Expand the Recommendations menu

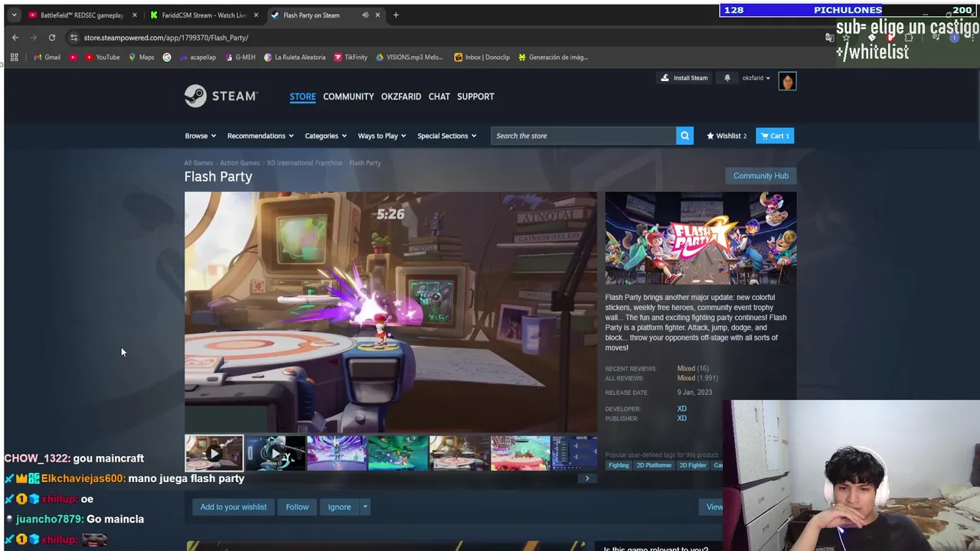(x=260, y=135)
